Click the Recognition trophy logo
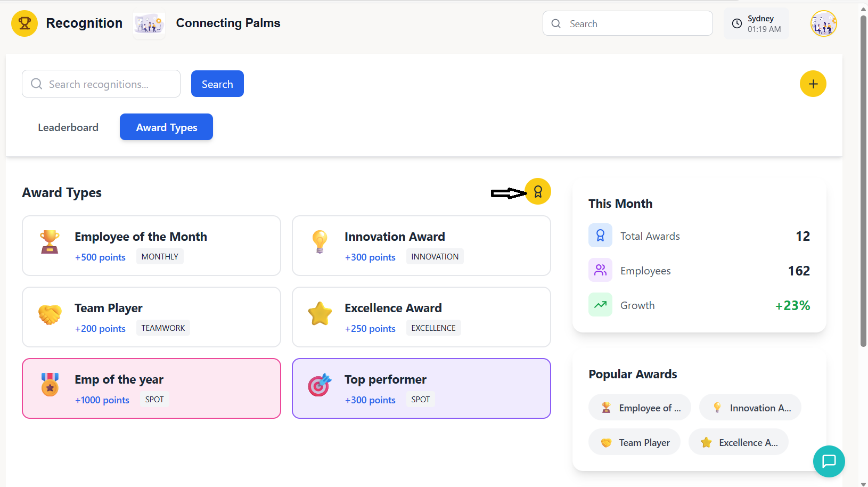Image resolution: width=868 pixels, height=487 pixels. (x=24, y=23)
